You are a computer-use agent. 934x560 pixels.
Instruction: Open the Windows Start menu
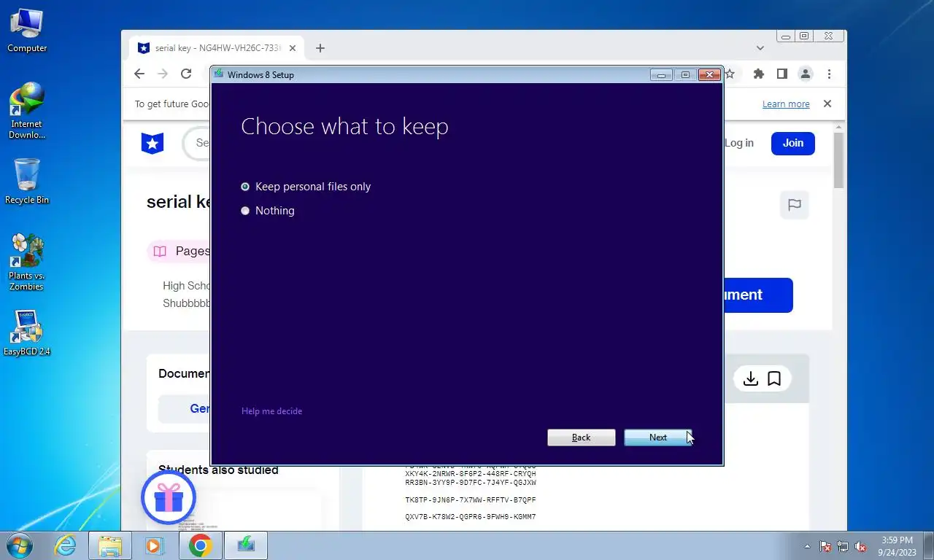coord(18,545)
